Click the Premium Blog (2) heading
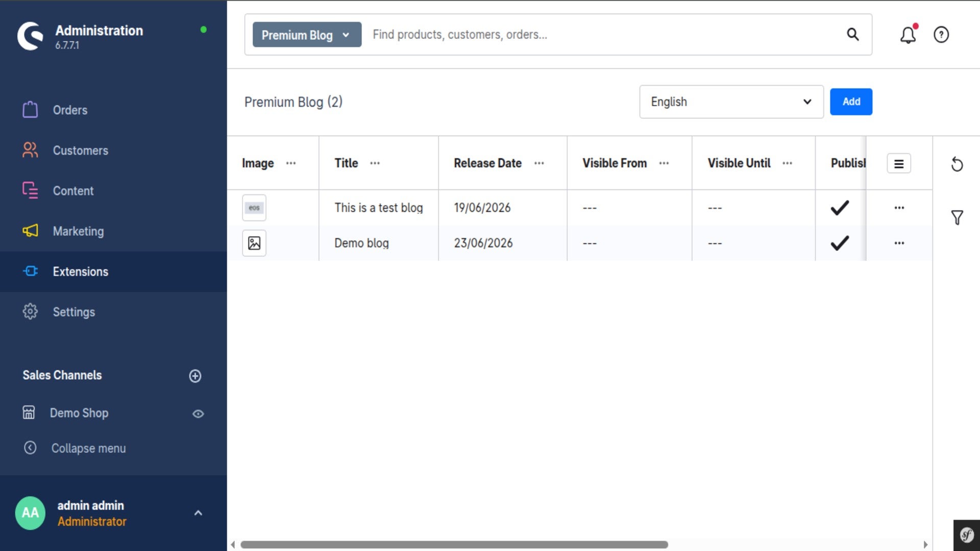The image size is (980, 551). tap(293, 102)
